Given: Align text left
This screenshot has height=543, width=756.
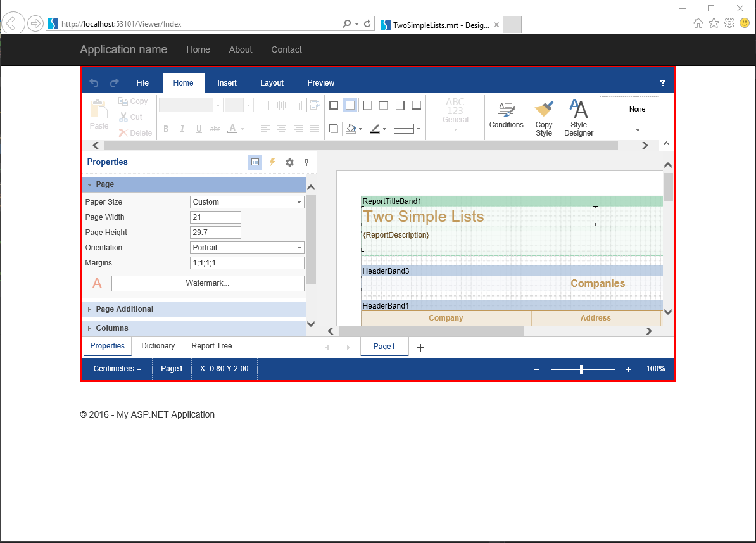Looking at the screenshot, I should [x=265, y=129].
